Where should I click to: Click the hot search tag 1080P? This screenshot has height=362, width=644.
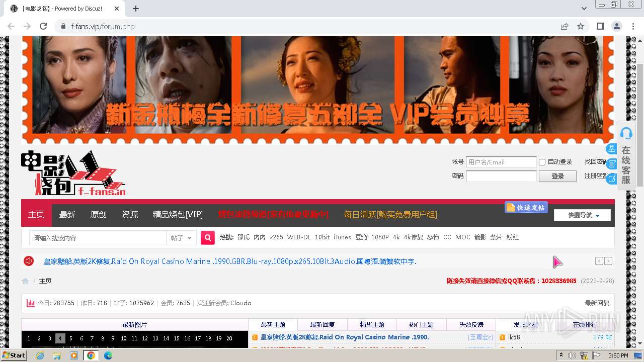click(380, 237)
